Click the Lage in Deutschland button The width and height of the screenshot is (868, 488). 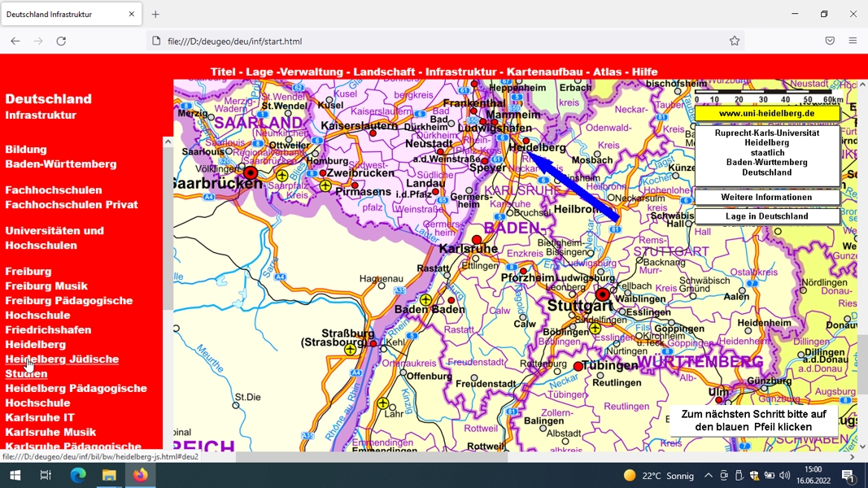click(766, 216)
